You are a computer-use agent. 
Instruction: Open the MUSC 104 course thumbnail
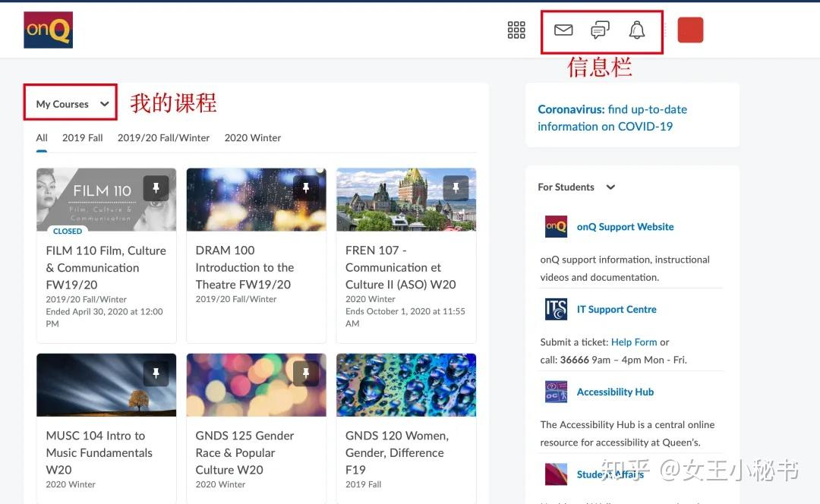[106, 385]
